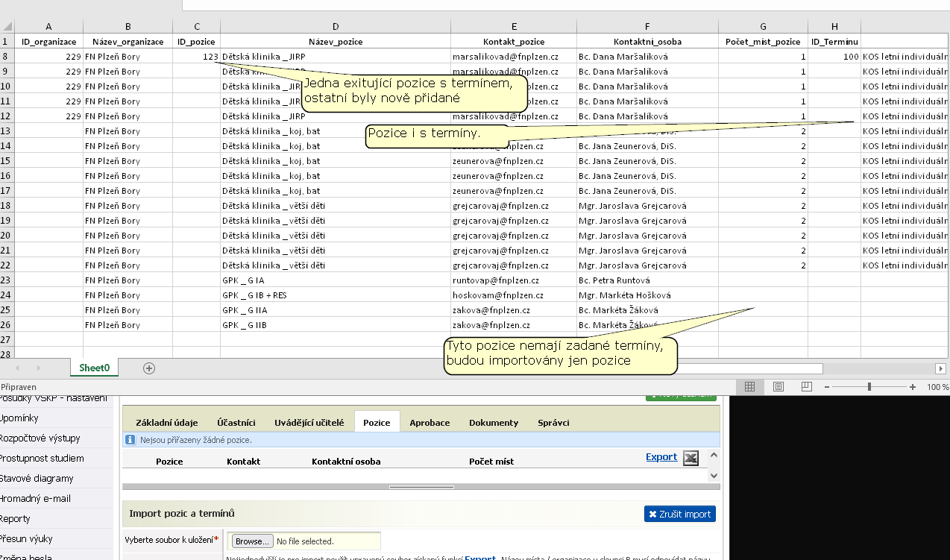This screenshot has height=560, width=950.
Task: Click cell Bc. Petra Runtová
Action: (x=647, y=280)
